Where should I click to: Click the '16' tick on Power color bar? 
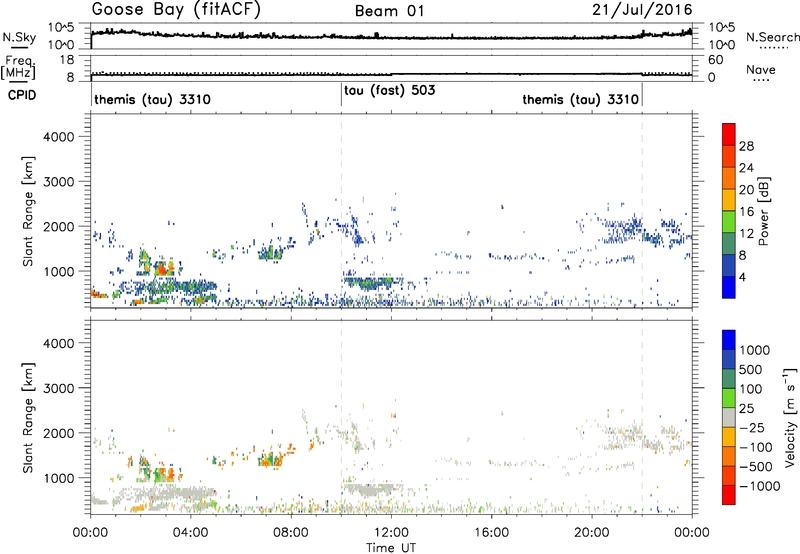[x=746, y=212]
